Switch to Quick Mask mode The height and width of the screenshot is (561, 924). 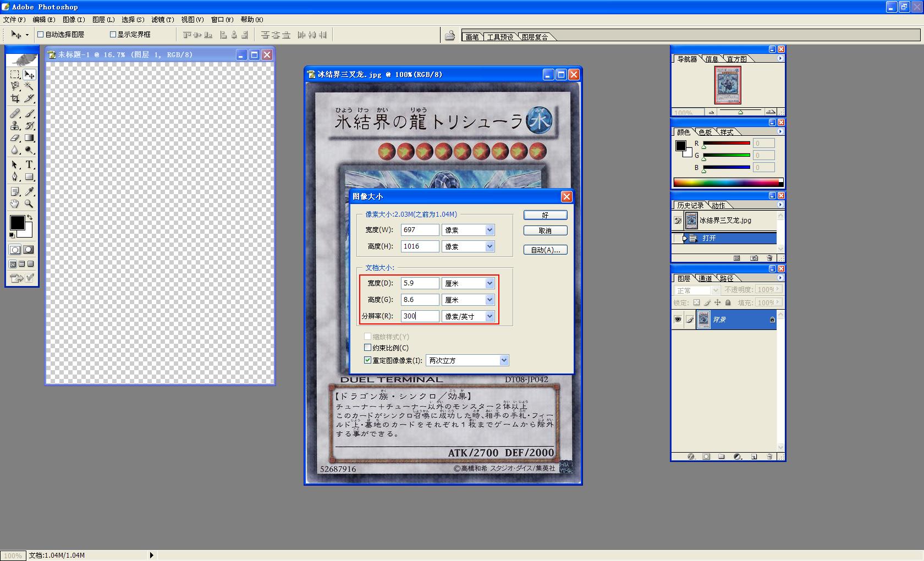click(x=29, y=250)
